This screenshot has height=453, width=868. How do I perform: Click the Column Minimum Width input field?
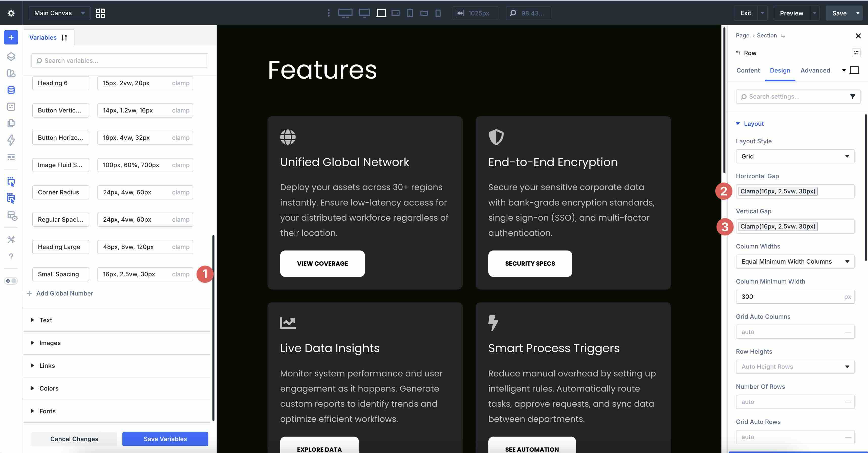pyautogui.click(x=789, y=297)
